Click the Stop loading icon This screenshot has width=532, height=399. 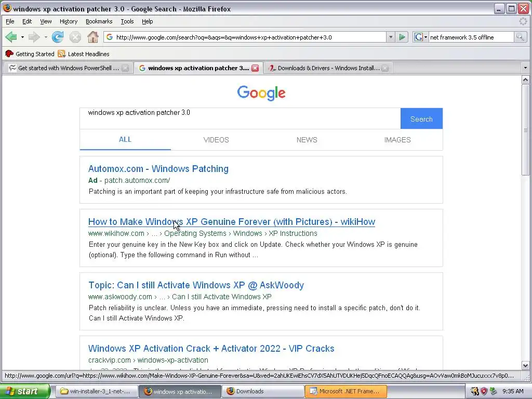[75, 37]
